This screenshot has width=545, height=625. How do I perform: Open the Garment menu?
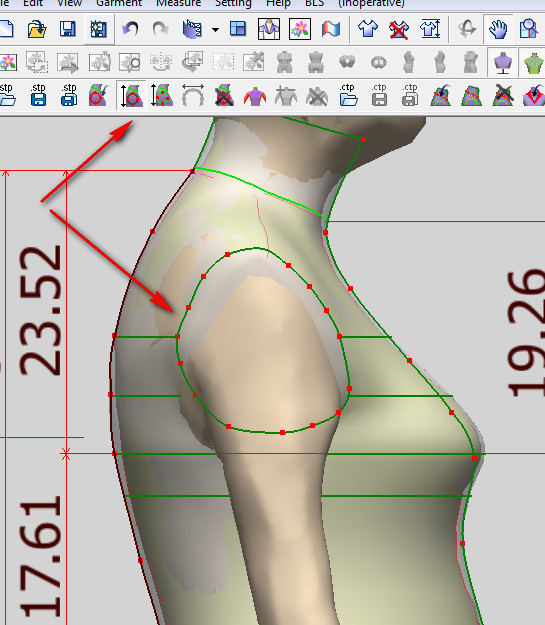point(119,4)
